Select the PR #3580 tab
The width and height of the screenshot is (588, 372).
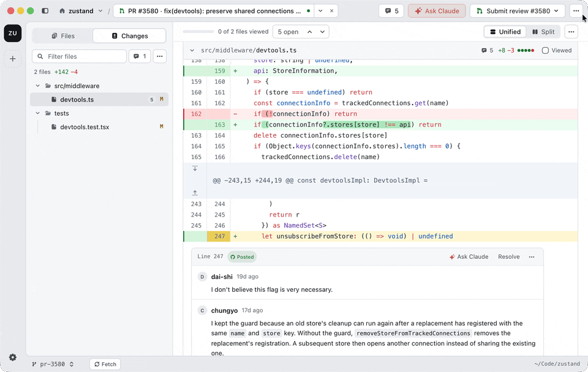(x=214, y=11)
